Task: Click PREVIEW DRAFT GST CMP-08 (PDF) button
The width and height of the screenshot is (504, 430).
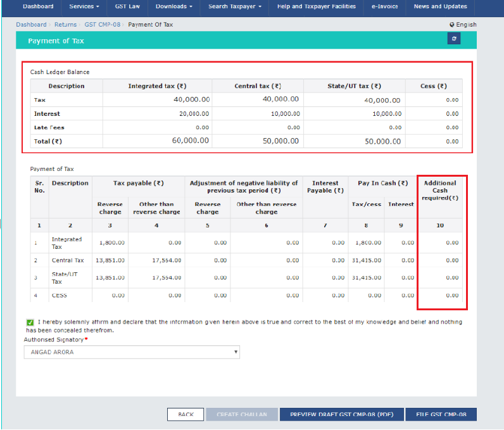Action: pos(342,414)
